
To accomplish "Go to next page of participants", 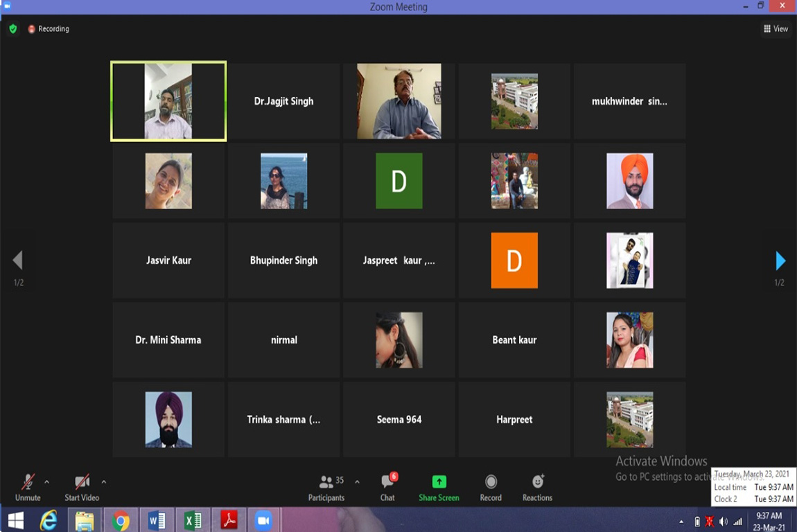I will click(x=780, y=260).
